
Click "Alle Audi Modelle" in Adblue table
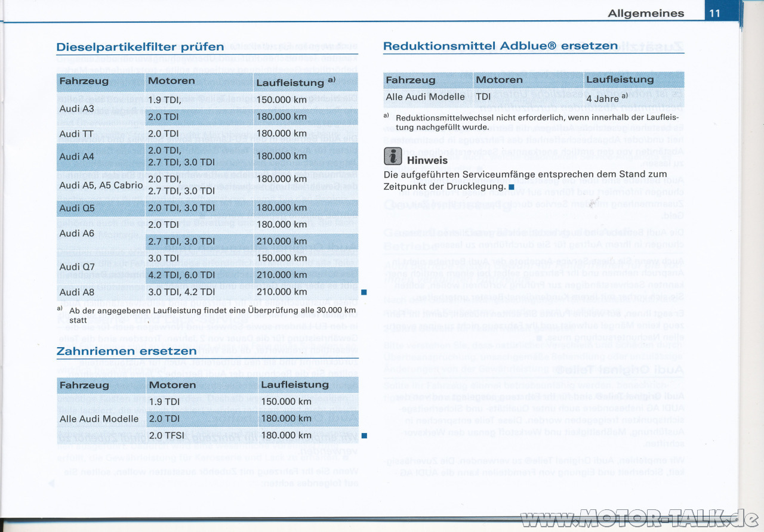(426, 97)
